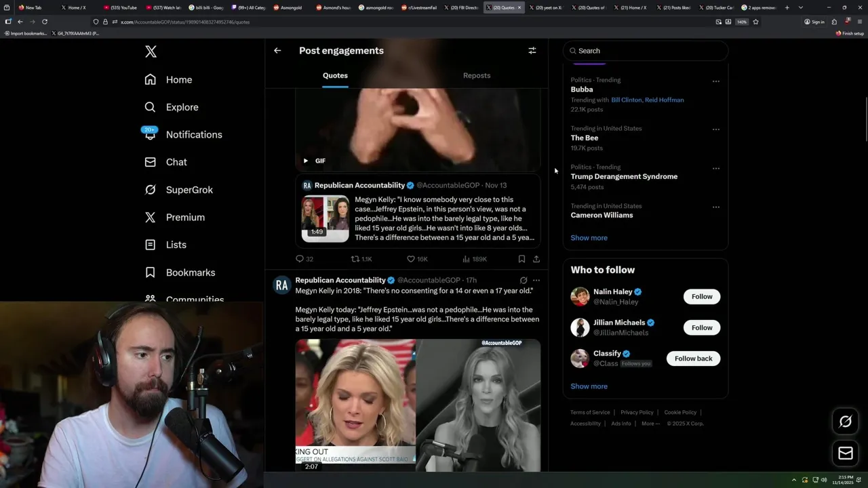Click the X search field
Screen dimensions: 868x488
click(646, 51)
